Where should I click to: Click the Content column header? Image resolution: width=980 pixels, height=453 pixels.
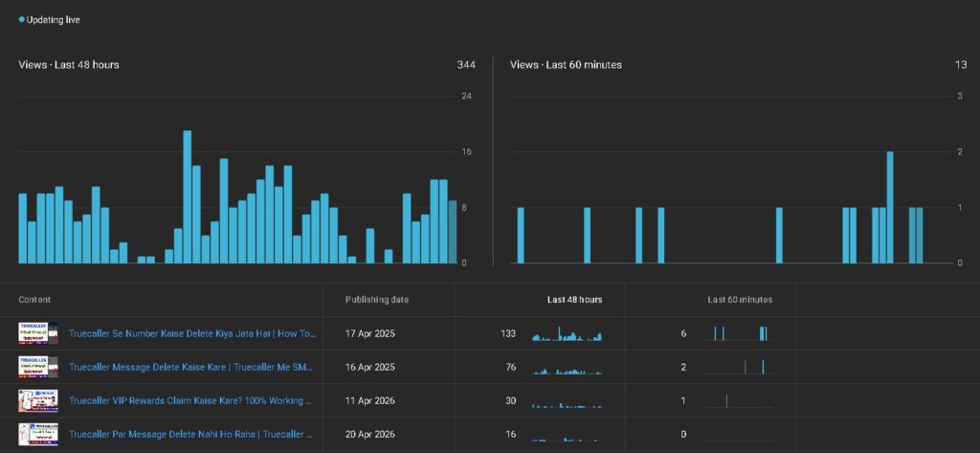(34, 300)
